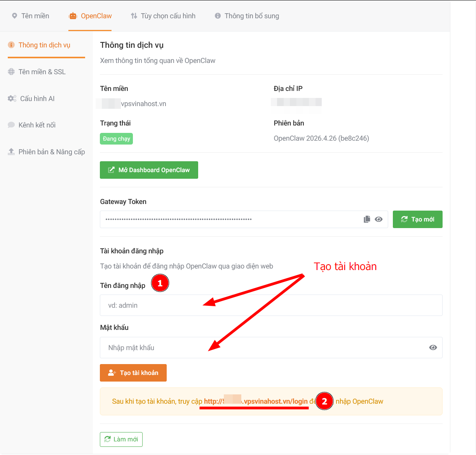Open the Tên miền tab
This screenshot has width=476, height=455.
pos(30,16)
